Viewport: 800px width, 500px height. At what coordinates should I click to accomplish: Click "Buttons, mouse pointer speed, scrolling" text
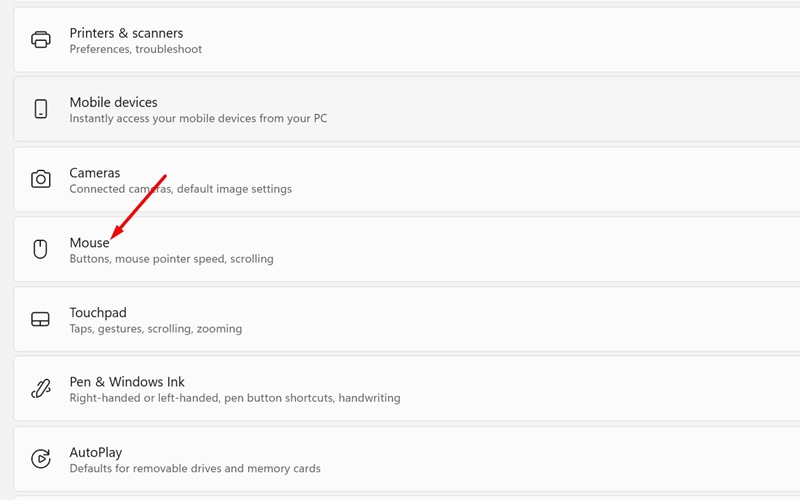[x=171, y=259]
